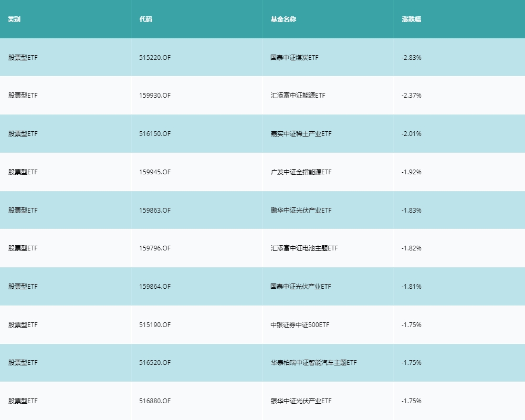Click the 代码 column header
The width and height of the screenshot is (525, 420).
(x=145, y=19)
